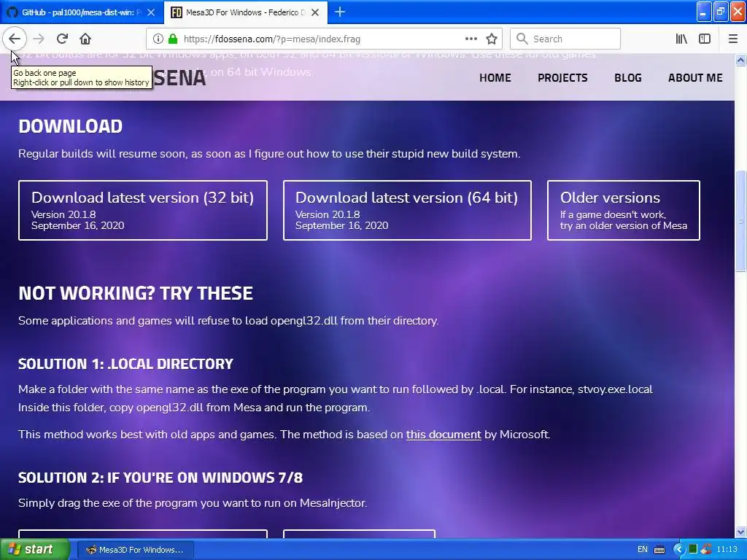Follow the 'this document' Microsoft link
This screenshot has width=747, height=560.
[444, 435]
